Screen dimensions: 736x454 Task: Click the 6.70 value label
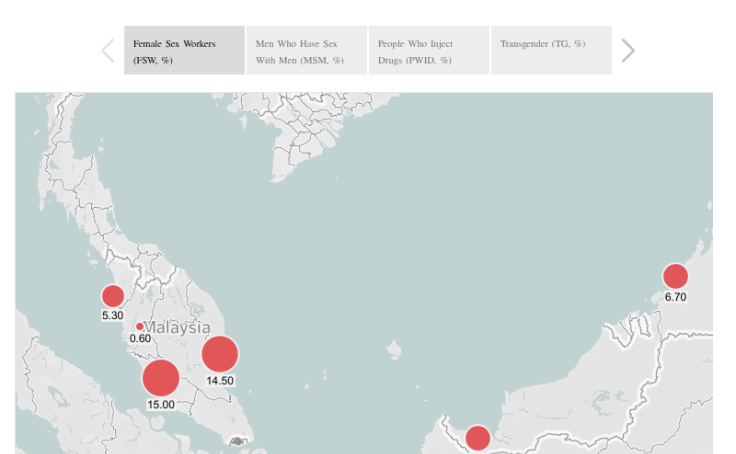pos(675,297)
